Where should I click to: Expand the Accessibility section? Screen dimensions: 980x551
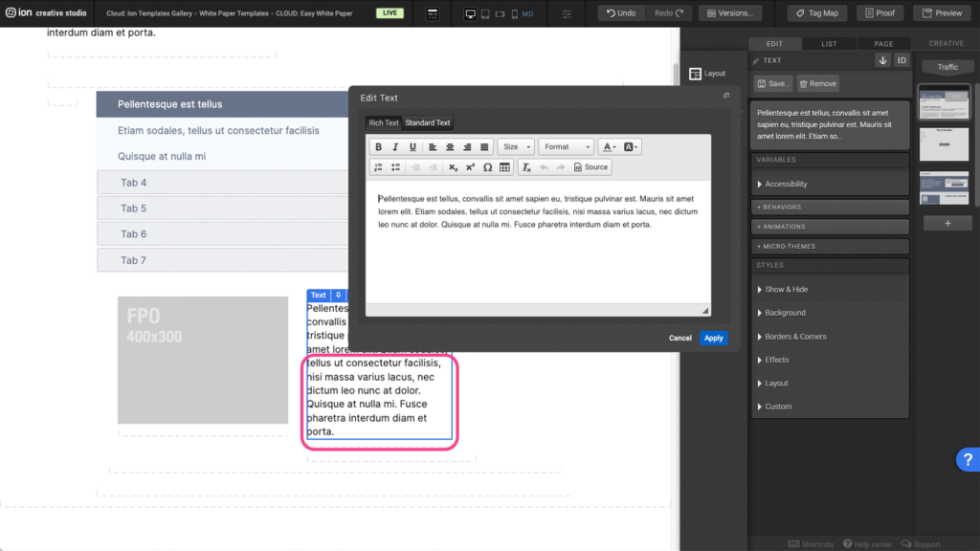click(x=786, y=184)
